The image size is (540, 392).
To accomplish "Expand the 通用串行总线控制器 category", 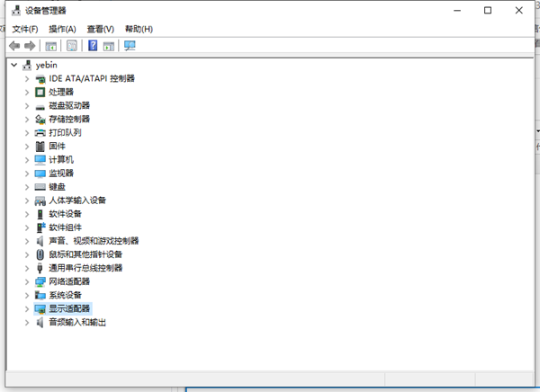I will (27, 268).
